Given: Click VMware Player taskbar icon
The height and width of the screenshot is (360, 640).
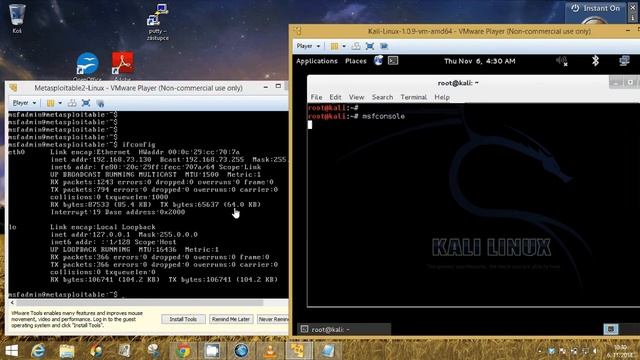Looking at the screenshot, I should [299, 351].
